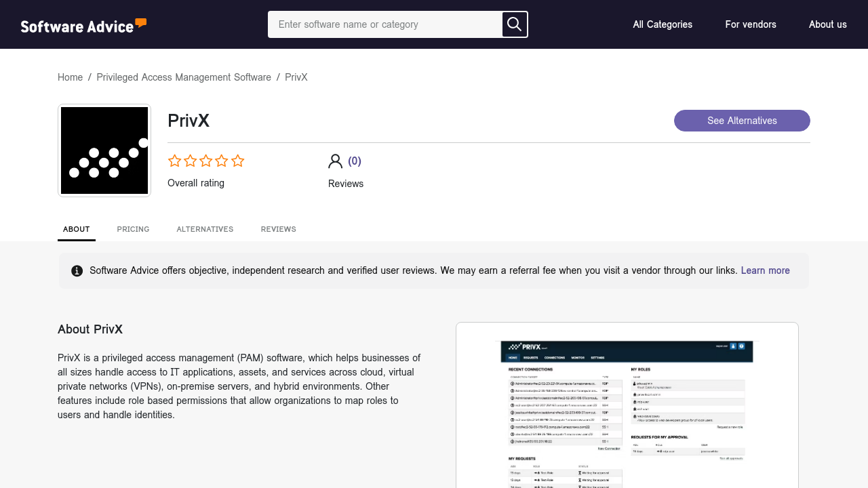Switch to the Pricing tab
This screenshot has width=868, height=488.
[133, 229]
